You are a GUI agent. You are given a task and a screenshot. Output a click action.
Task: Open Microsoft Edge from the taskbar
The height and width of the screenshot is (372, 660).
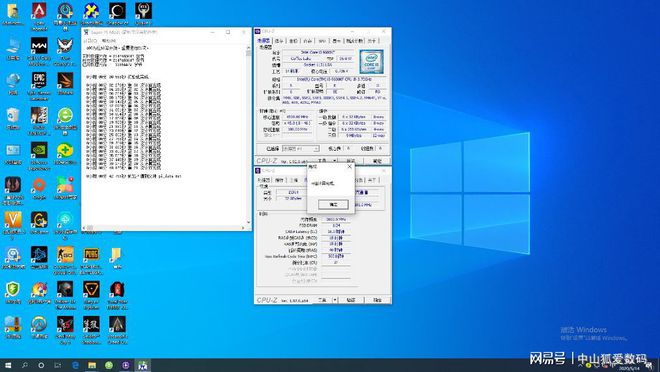75,365
